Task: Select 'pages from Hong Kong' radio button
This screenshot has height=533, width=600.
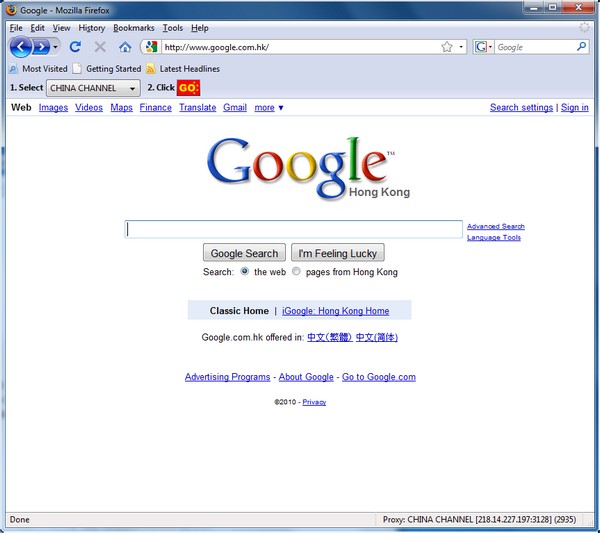Action: click(296, 271)
